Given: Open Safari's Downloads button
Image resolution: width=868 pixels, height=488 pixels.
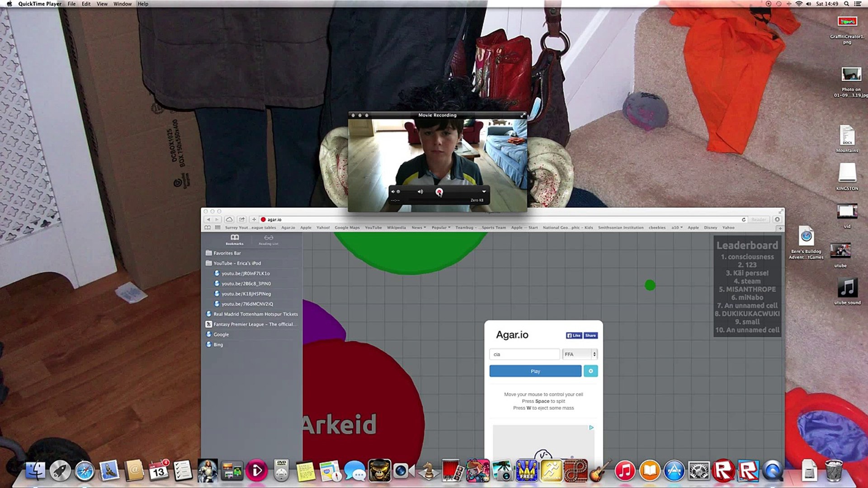Looking at the screenshot, I should [x=777, y=220].
